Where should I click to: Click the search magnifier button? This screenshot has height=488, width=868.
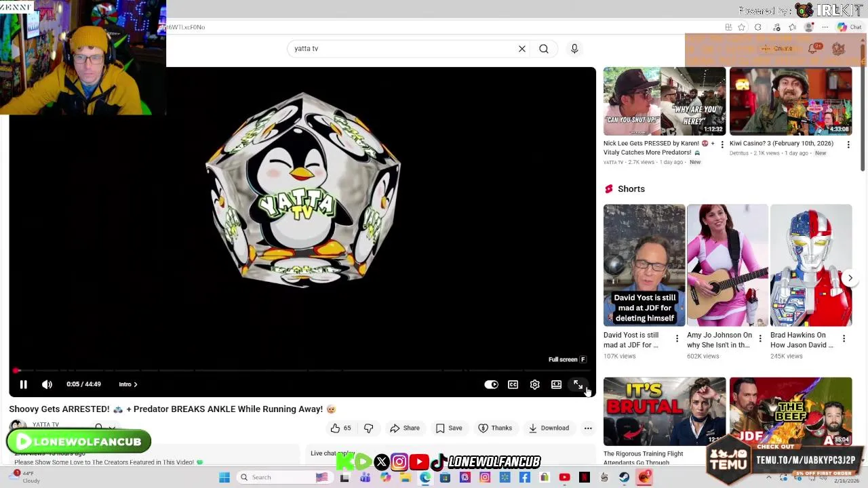coord(544,49)
